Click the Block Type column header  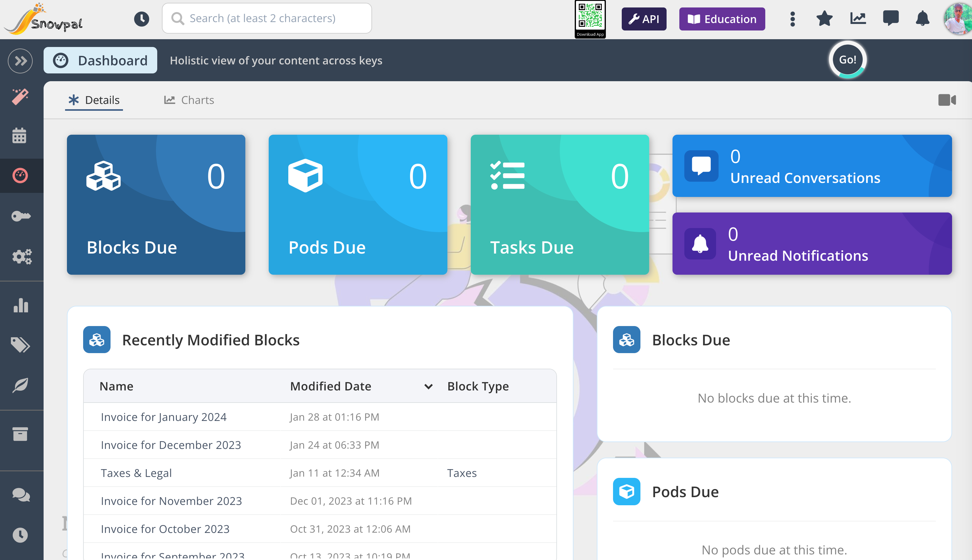(478, 386)
